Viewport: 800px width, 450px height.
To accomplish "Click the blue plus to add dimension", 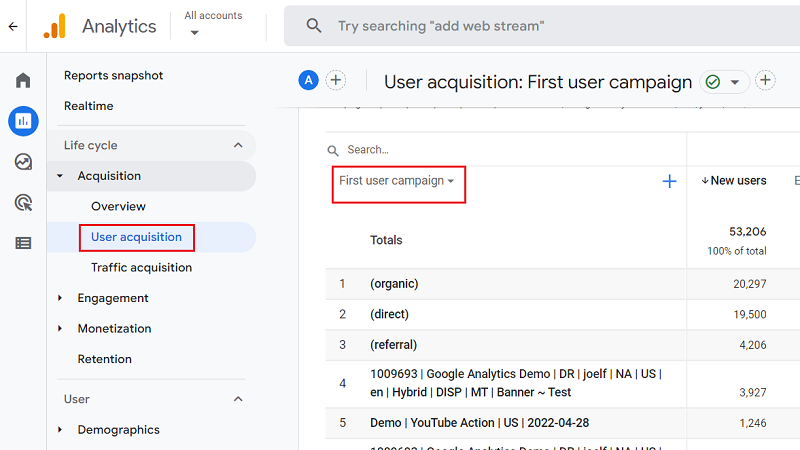I will (x=670, y=181).
